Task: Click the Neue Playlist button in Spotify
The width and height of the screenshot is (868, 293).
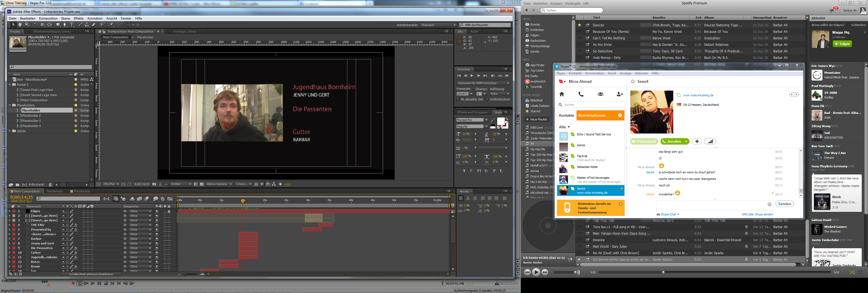Action: [x=537, y=119]
